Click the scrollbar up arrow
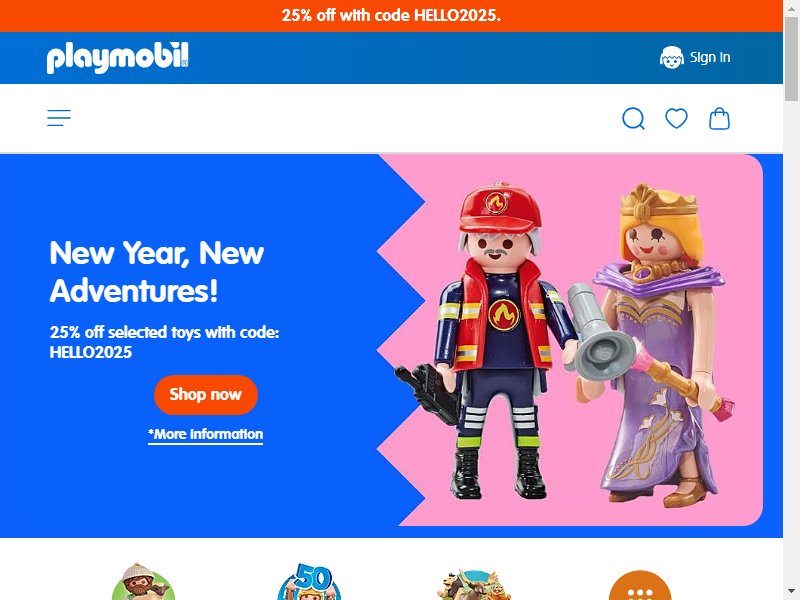Screen dimensions: 800x600 [x=791, y=7]
